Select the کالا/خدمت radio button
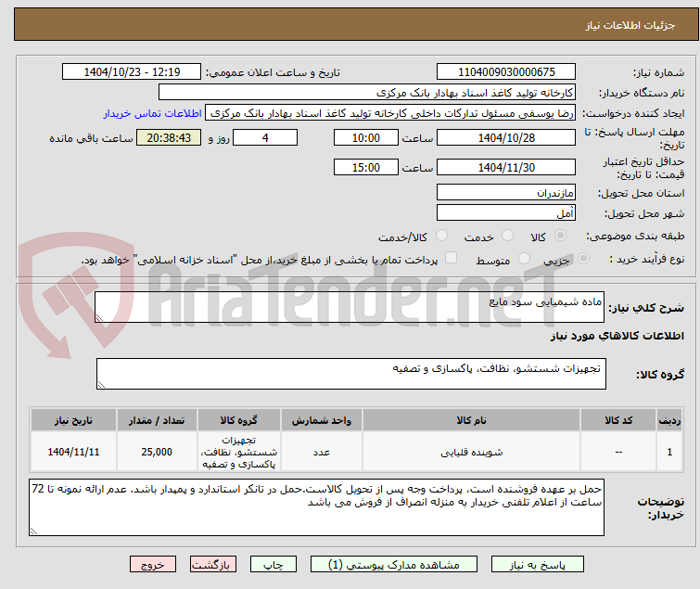700x589 pixels. (441, 236)
